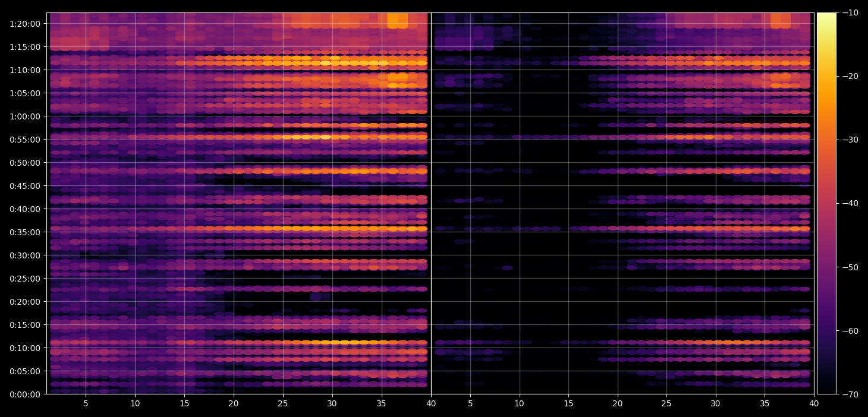This screenshot has width=868, height=417.
Task: Click the 0:20:00 y-axis tick label
Action: [x=25, y=302]
